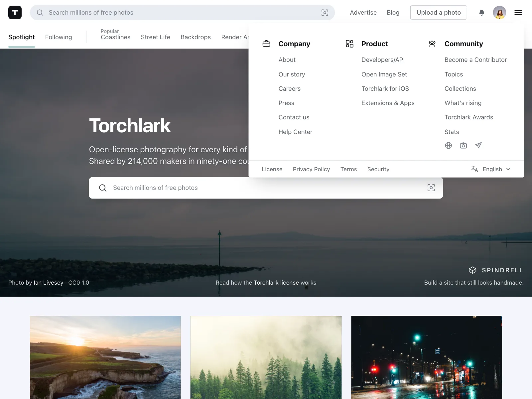
Task: Open Extensions & Apps
Action: click(388, 103)
